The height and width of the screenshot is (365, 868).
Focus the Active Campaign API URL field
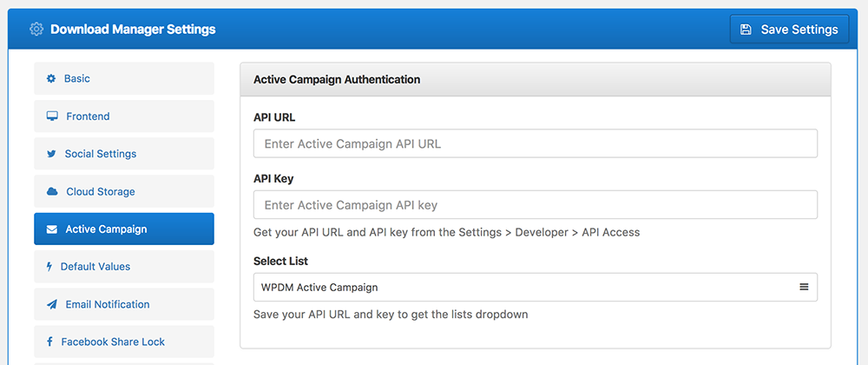pos(536,143)
